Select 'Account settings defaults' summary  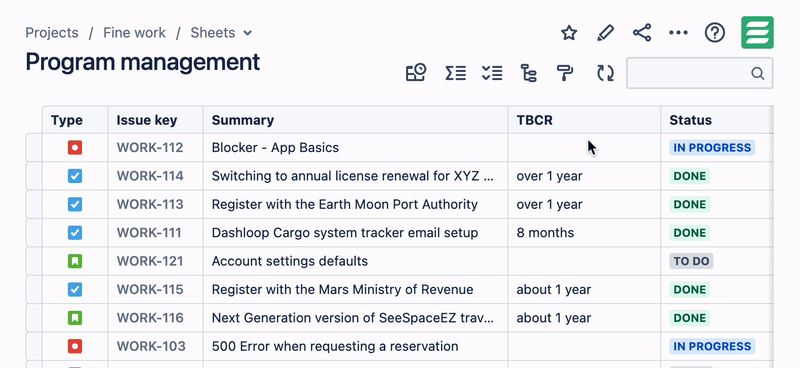coord(290,261)
